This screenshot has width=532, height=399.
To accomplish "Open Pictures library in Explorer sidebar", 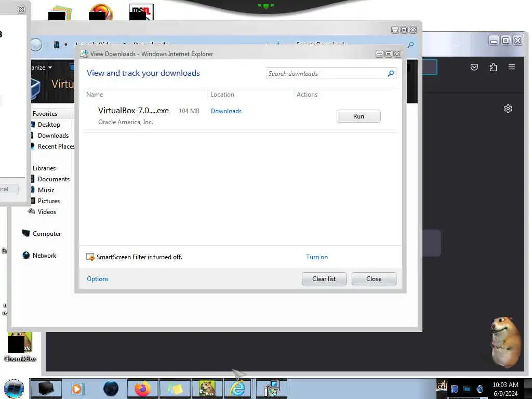I will click(48, 201).
